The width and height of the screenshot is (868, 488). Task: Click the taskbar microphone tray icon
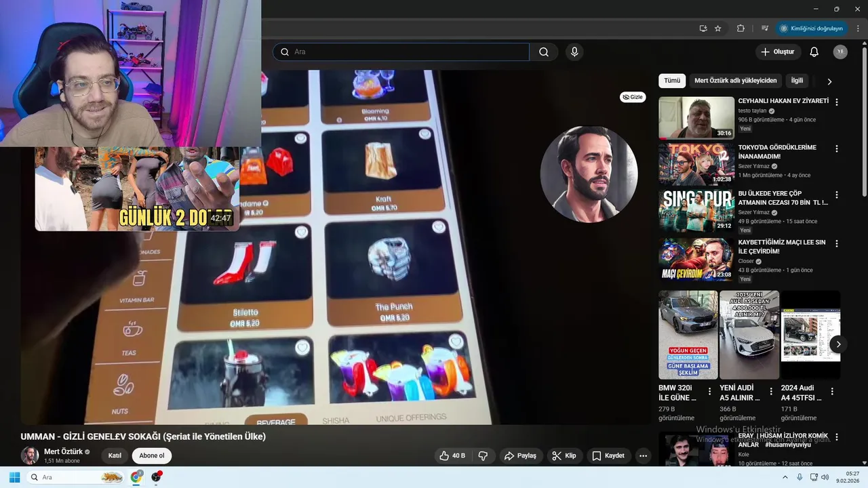(x=800, y=477)
